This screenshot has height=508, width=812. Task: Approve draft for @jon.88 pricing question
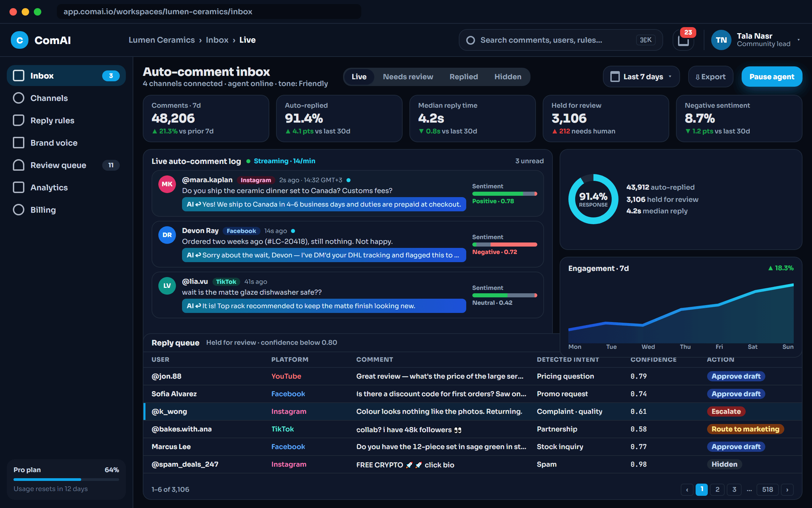736,376
